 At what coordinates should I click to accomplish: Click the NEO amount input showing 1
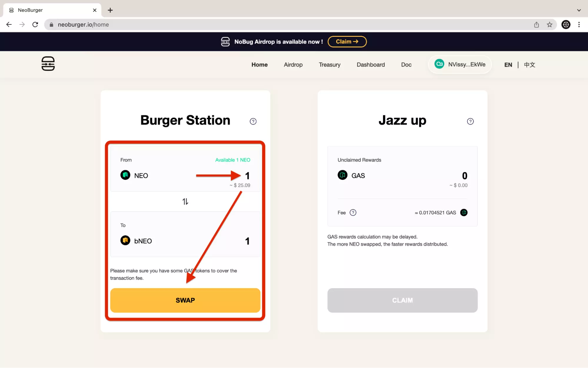coord(247,176)
